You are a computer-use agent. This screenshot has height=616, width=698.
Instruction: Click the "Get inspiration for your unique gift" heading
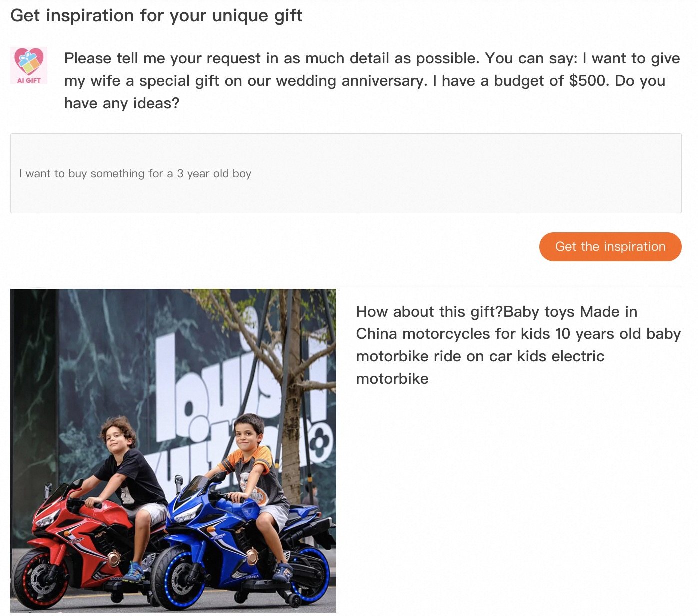[x=156, y=15]
